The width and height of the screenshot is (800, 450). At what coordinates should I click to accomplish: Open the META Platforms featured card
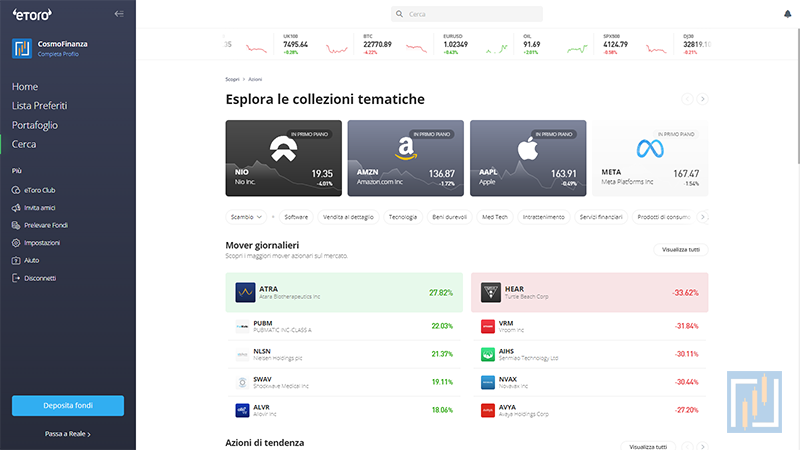click(651, 158)
